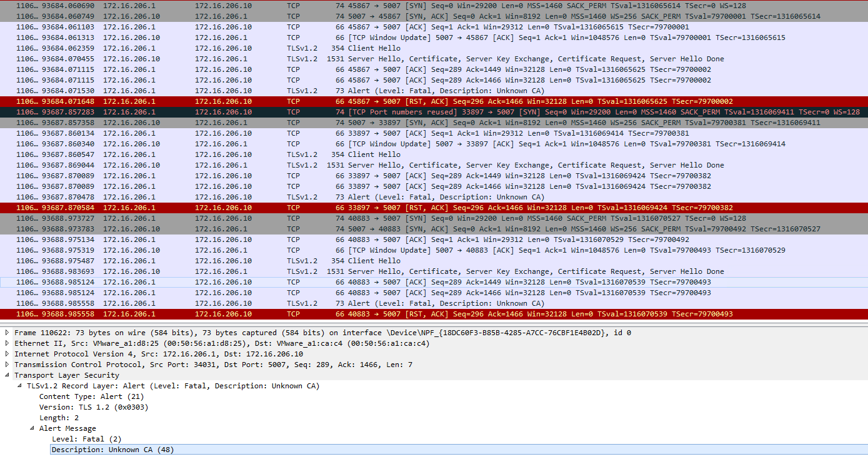The height and width of the screenshot is (464, 868).
Task: Select the 'TCP Port numbers reused' packet
Action: tap(434, 112)
